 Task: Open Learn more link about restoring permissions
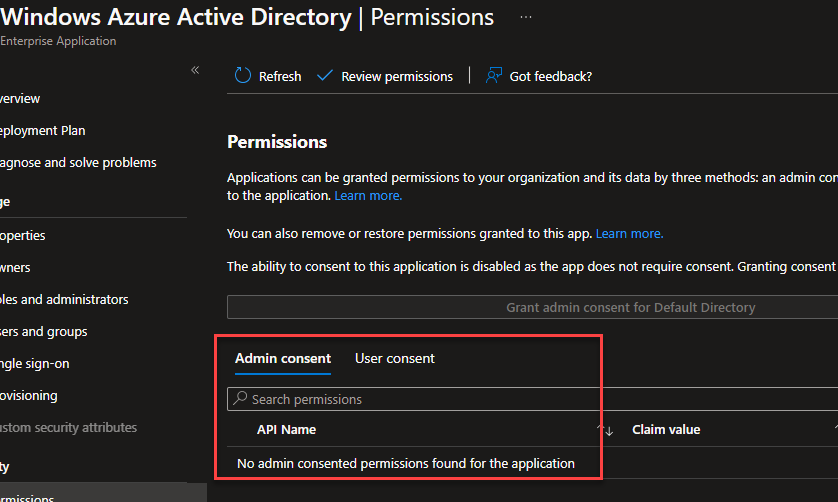click(x=630, y=234)
